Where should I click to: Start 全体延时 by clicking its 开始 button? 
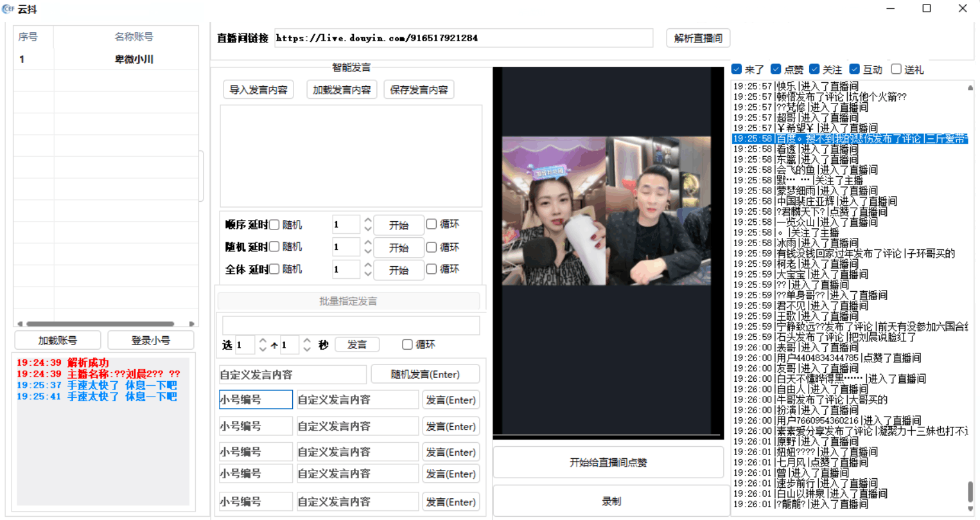pos(398,269)
